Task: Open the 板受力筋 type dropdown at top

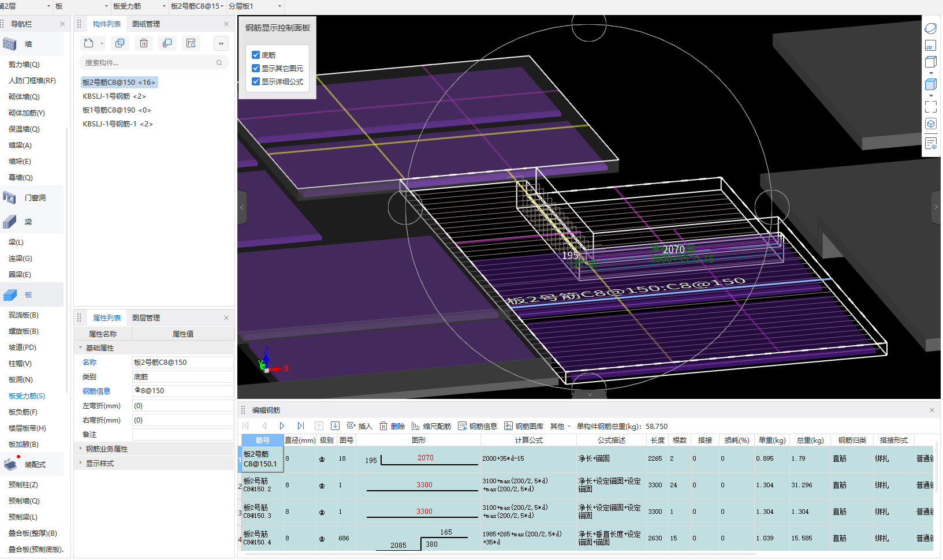Action: tap(164, 6)
